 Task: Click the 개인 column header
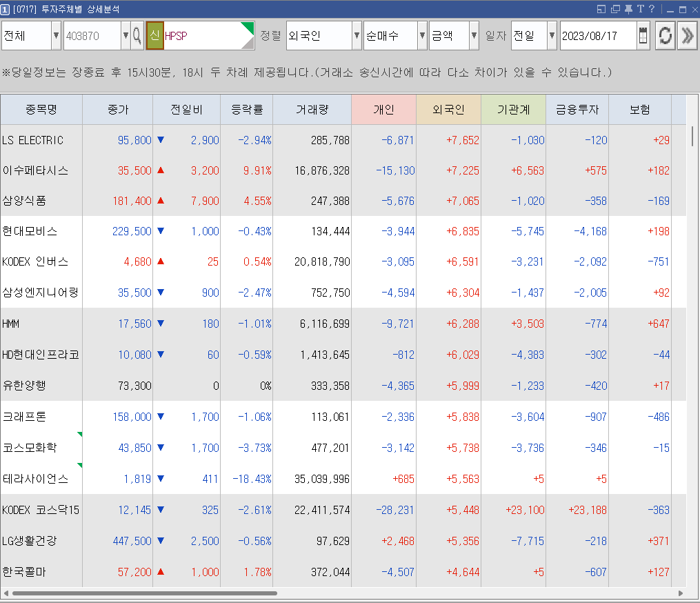(x=384, y=110)
